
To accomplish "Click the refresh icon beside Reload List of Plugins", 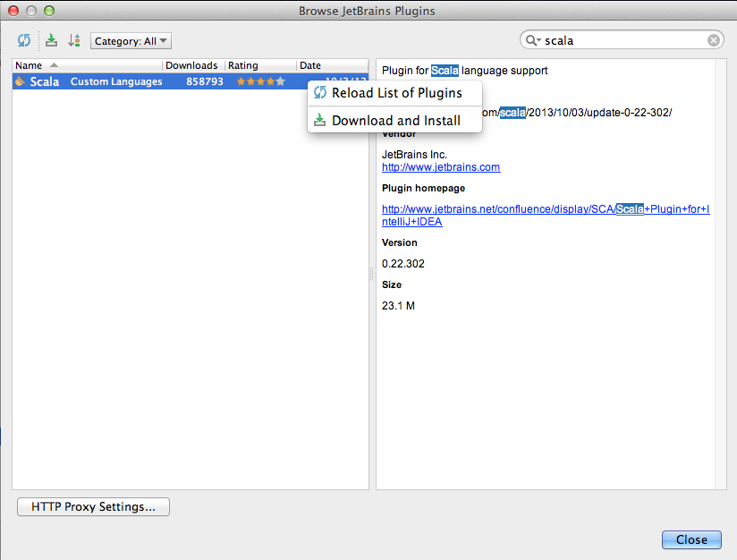I will pos(320,92).
